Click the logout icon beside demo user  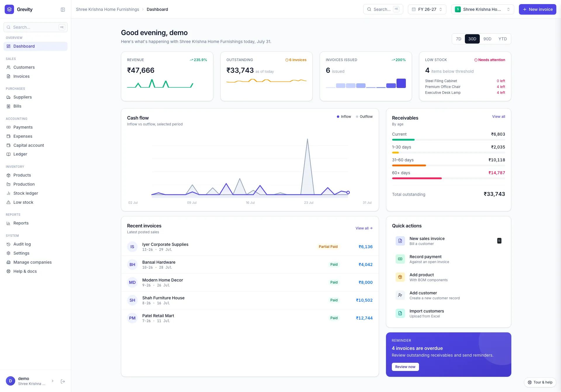[x=63, y=381]
